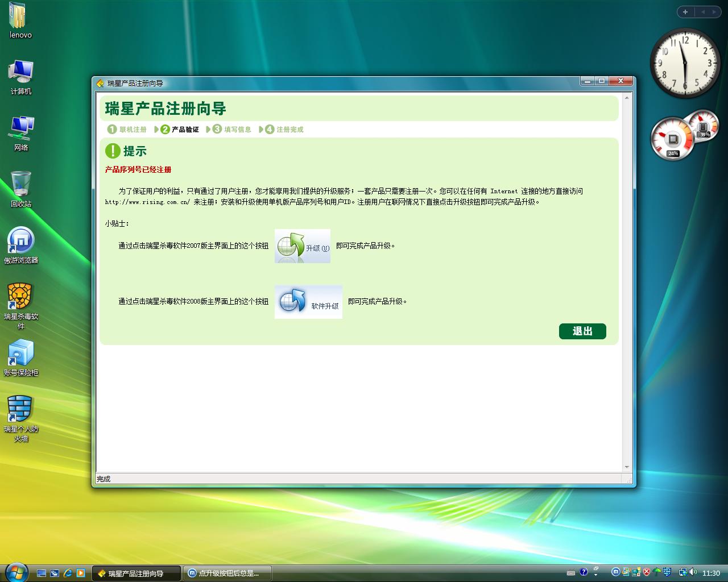This screenshot has width=728, height=582.
Task: Click the 2008 软件升级 button image
Action: click(x=308, y=302)
